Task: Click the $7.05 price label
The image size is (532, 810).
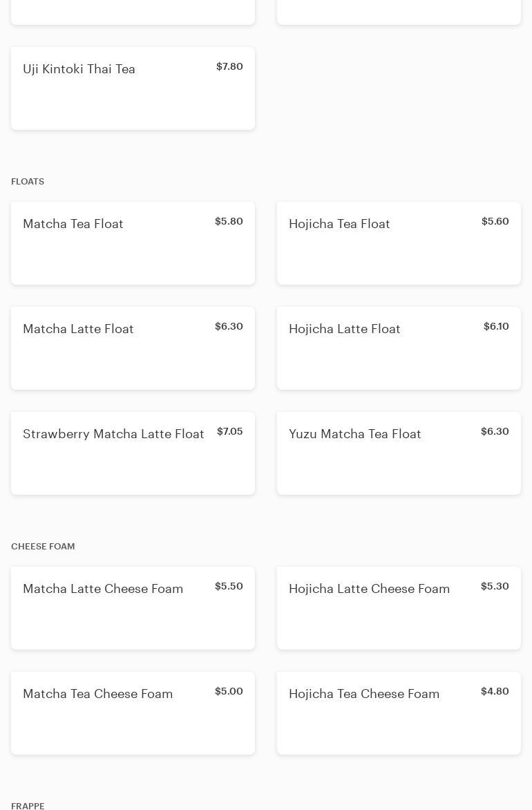Action: pyautogui.click(x=229, y=432)
